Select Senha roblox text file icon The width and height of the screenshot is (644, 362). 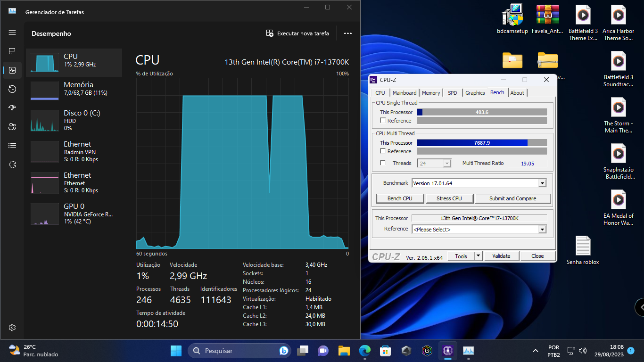coord(583,250)
